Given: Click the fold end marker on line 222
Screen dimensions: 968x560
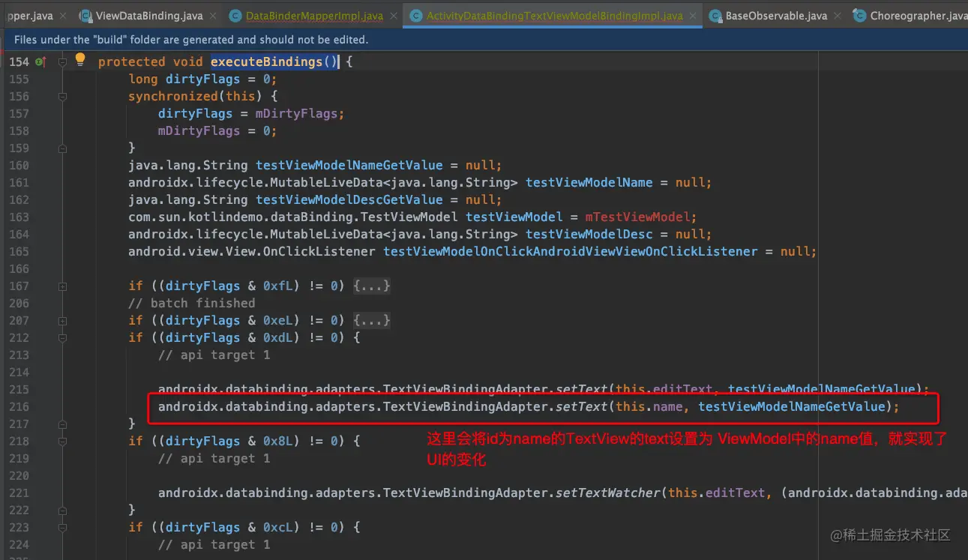Looking at the screenshot, I should pyautogui.click(x=62, y=510).
